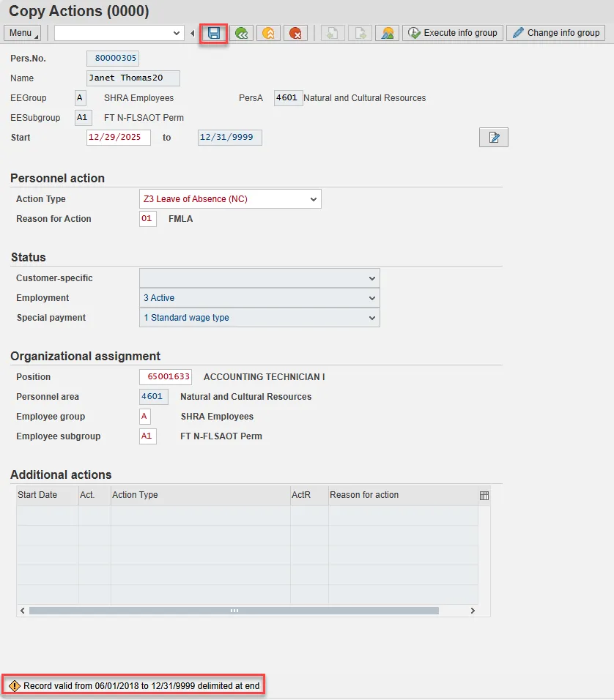The height and width of the screenshot is (700, 614).
Task: Click the green Back arrow icon
Action: coord(241,33)
